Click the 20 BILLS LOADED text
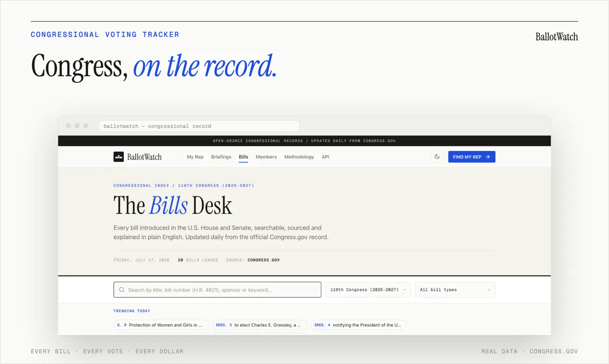This screenshot has width=609, height=364. point(198,260)
